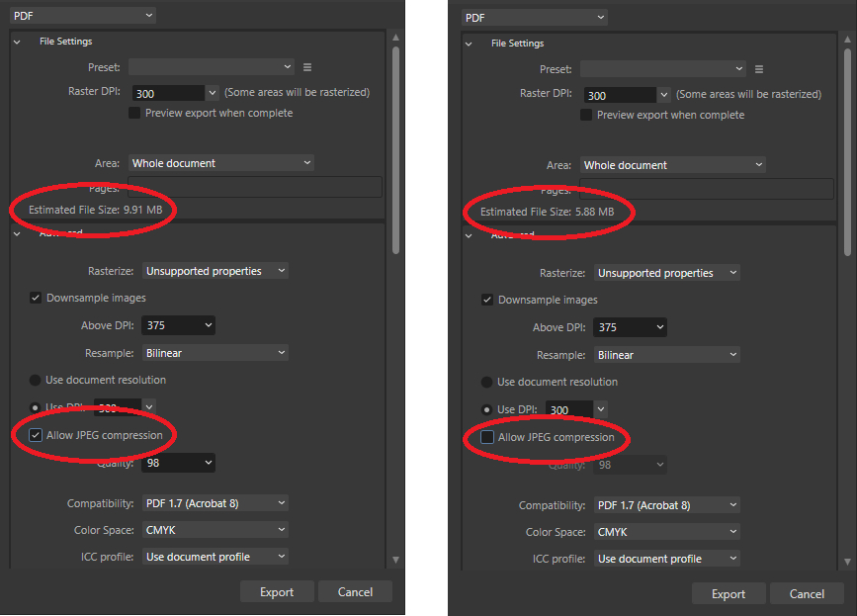Open Compatibility PDF 1.7 dropdown in left dialog
This screenshot has width=857, height=616.
pos(214,503)
